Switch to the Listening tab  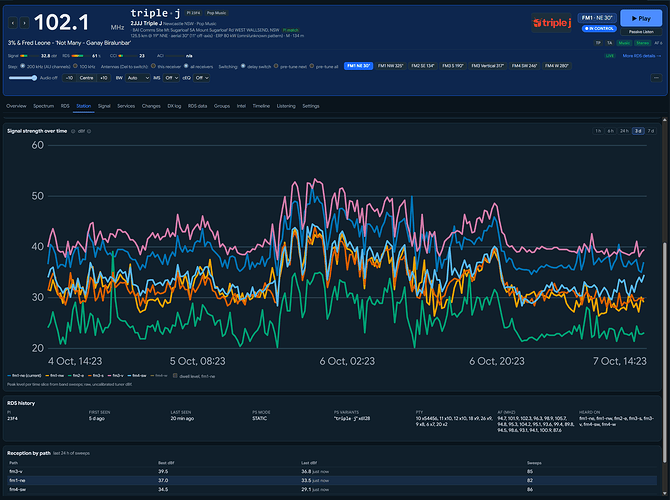click(286, 106)
